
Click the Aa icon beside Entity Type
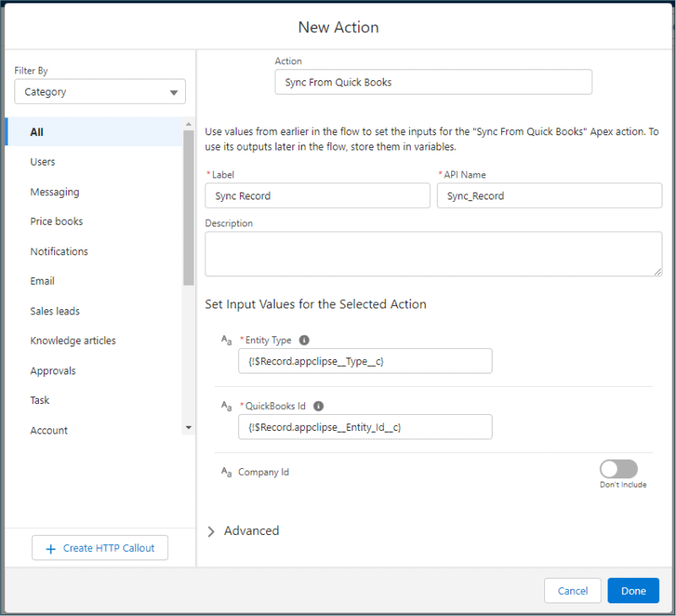tap(226, 340)
